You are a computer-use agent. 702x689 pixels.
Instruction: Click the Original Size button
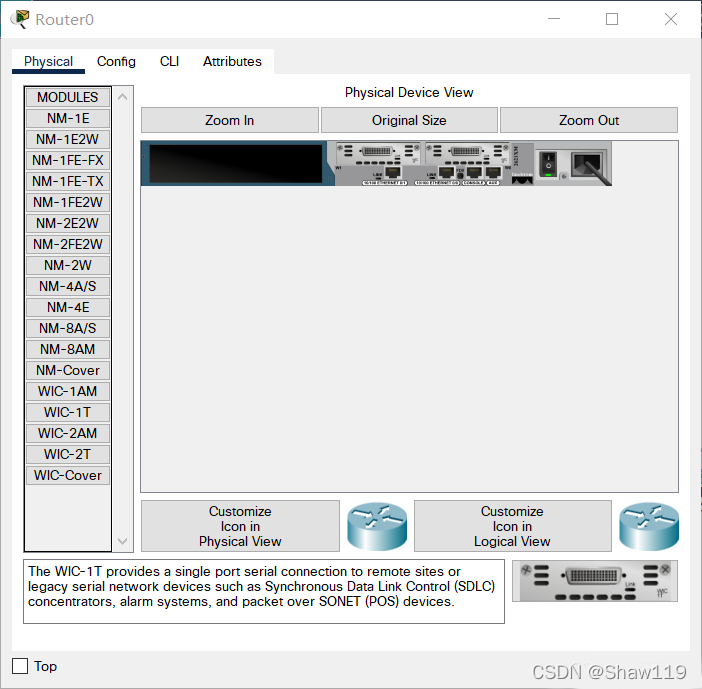(x=409, y=120)
